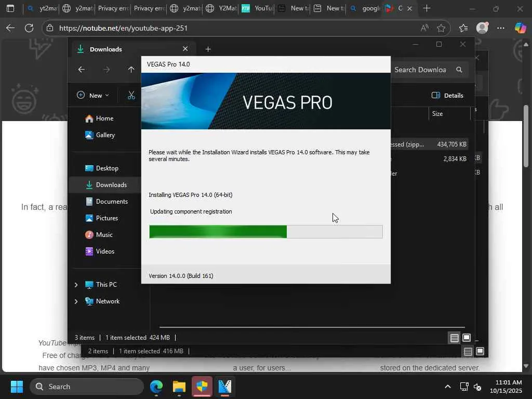Select the file row sized 434,705 KB
Viewport: 532px width, 399px height.
(429, 144)
